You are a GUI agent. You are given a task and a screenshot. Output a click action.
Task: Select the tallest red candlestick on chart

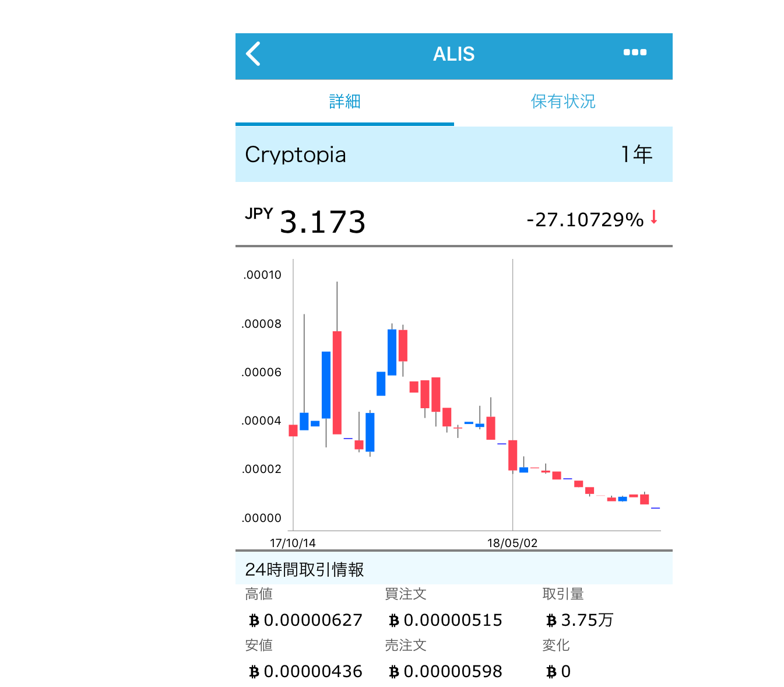pyautogui.click(x=337, y=382)
